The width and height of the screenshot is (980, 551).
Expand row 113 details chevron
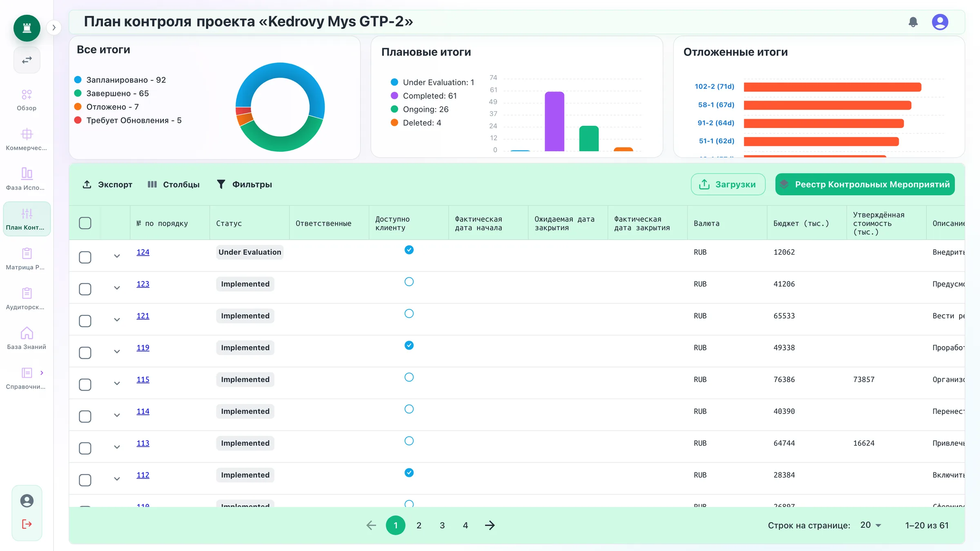tap(117, 447)
